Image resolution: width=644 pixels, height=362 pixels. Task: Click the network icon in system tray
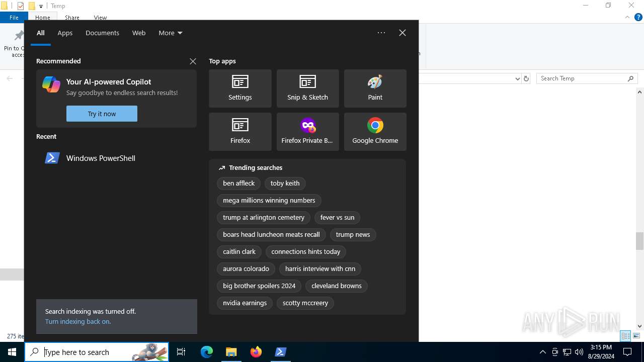567,352
